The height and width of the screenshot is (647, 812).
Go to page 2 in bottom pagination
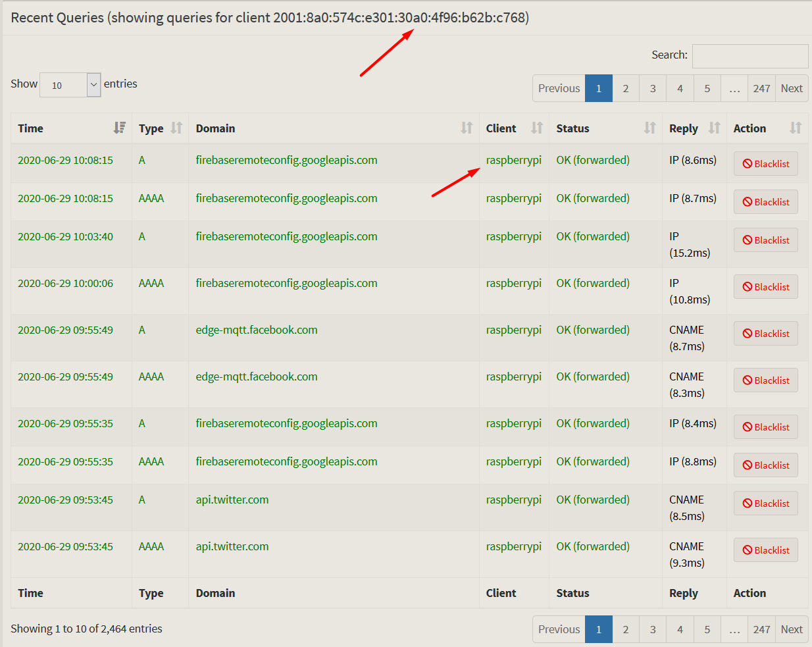click(x=626, y=629)
